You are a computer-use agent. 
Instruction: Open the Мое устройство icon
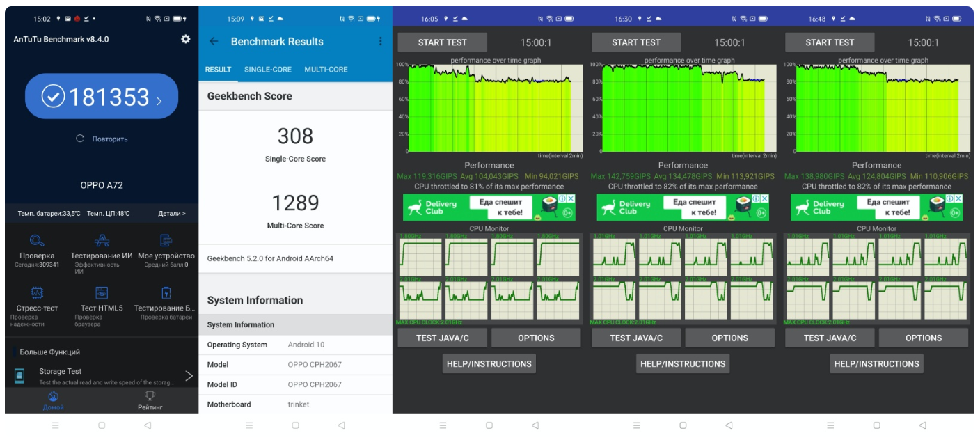[x=166, y=241]
